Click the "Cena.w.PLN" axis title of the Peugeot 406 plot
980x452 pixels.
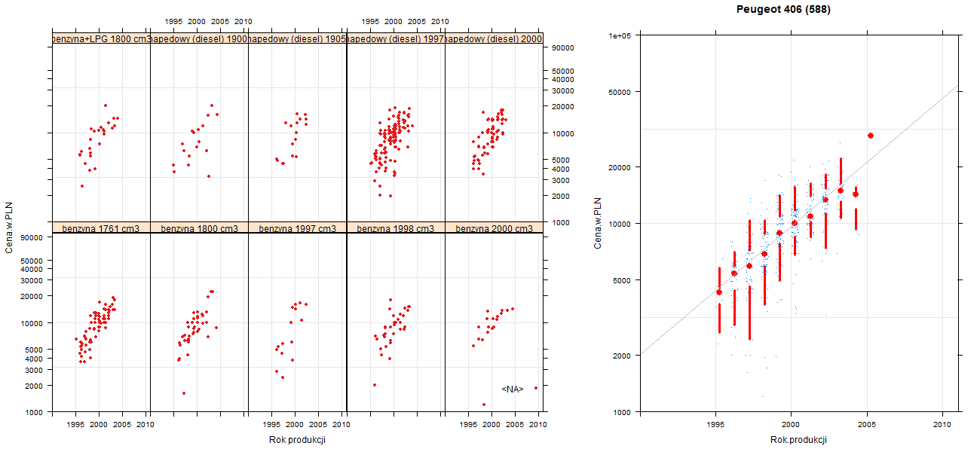(597, 223)
